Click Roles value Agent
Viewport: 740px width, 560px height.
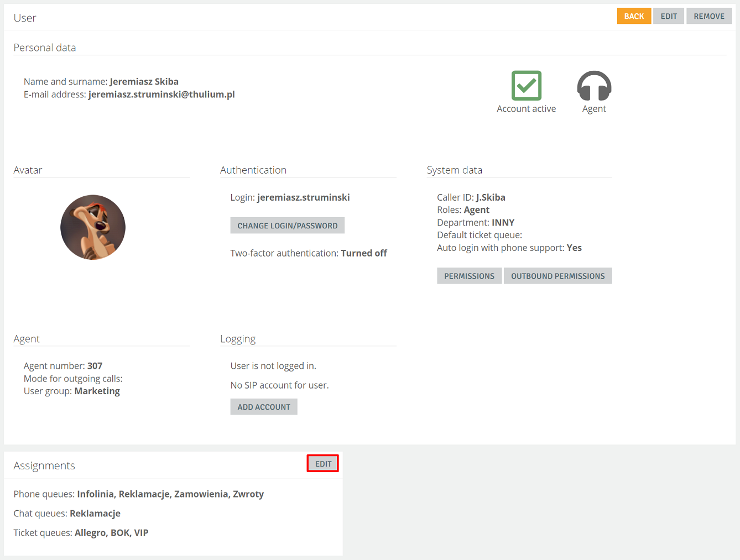(477, 210)
